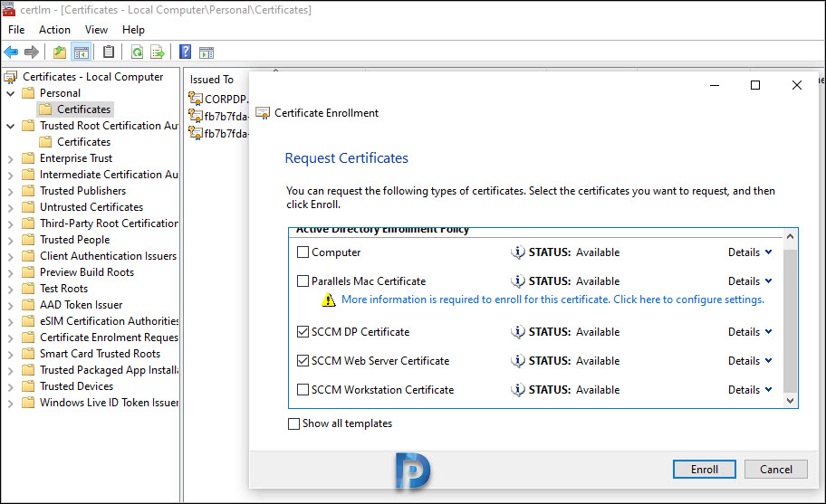Image resolution: width=826 pixels, height=504 pixels.
Task: Collapse the Personal tree node
Action: pyautogui.click(x=11, y=93)
